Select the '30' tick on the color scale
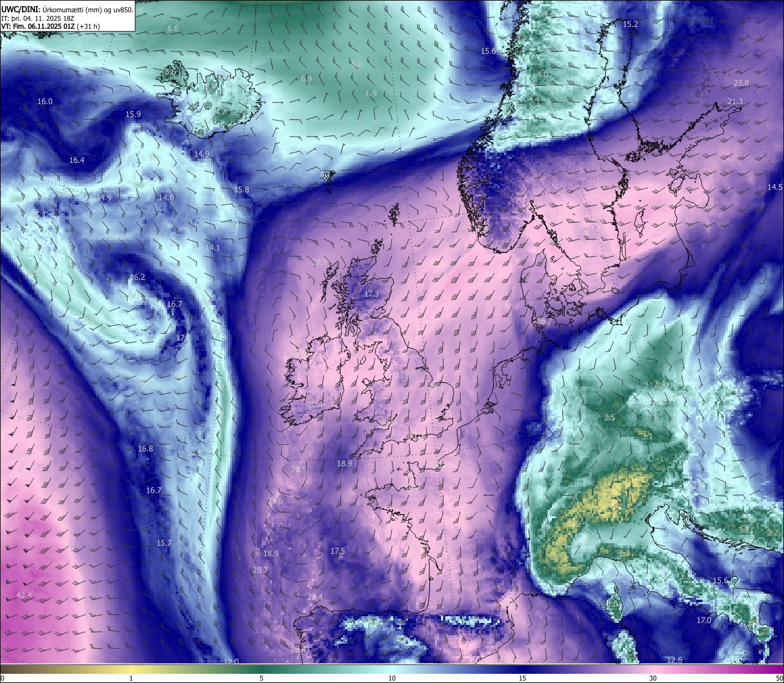784x683 pixels. pyautogui.click(x=653, y=678)
